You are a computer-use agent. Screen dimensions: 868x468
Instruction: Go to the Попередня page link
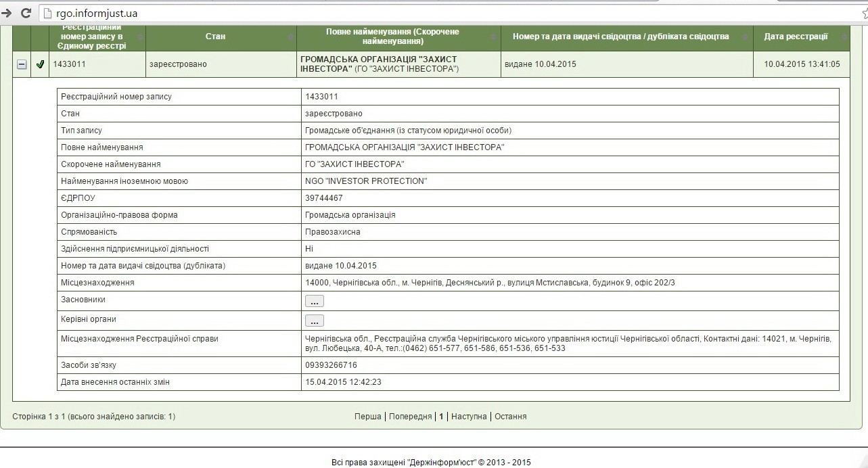pos(410,417)
